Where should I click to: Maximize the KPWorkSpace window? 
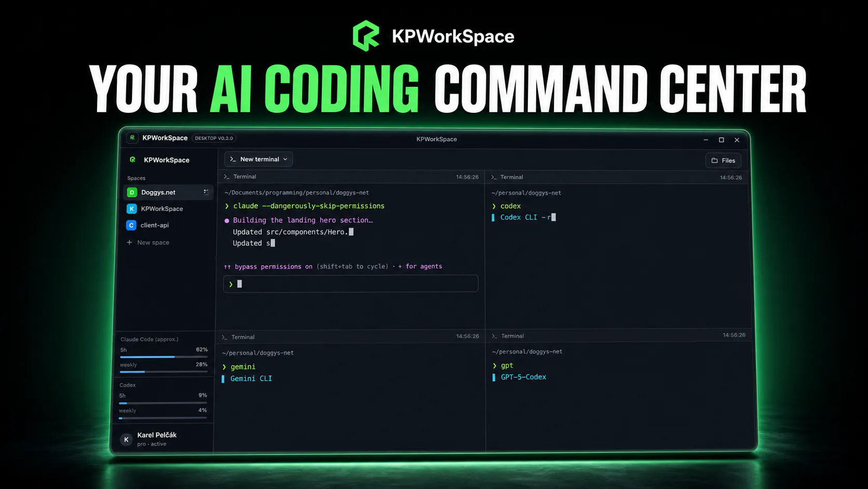(721, 140)
